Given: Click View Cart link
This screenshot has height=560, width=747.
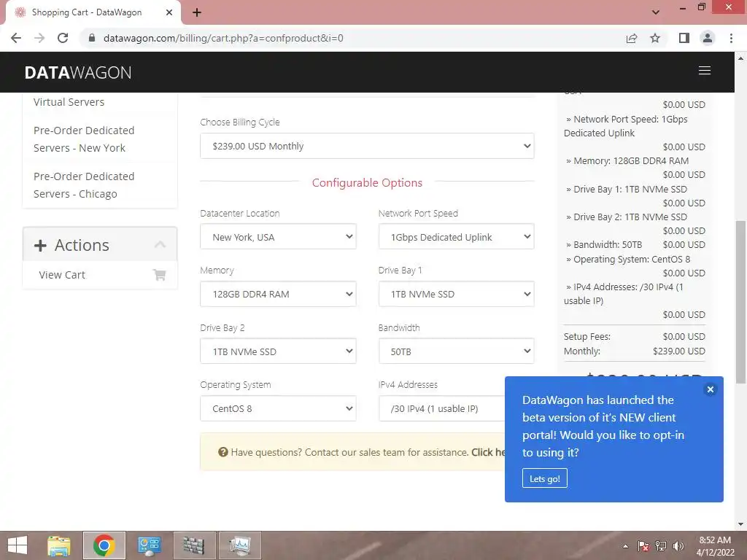Looking at the screenshot, I should [x=62, y=275].
